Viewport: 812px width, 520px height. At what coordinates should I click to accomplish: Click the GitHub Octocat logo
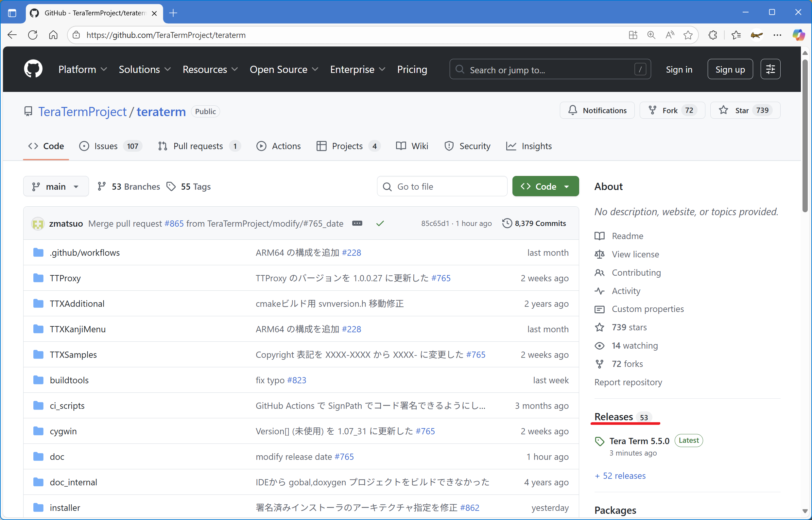(33, 69)
